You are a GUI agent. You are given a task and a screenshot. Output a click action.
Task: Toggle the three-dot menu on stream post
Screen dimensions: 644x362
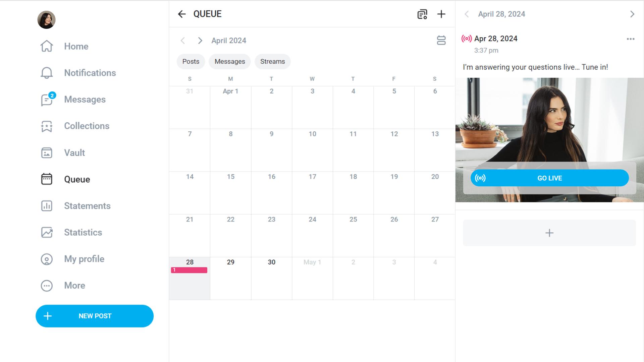631,39
